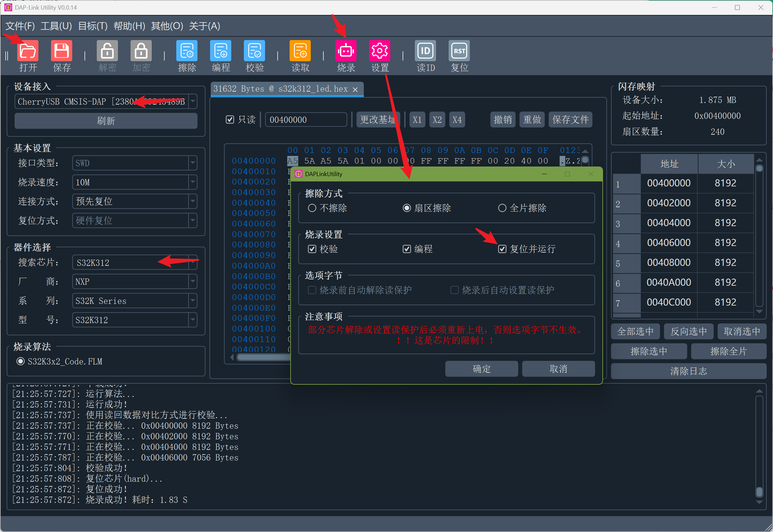This screenshot has height=532, width=773.
Task: Click the 读ID icon
Action: (425, 51)
